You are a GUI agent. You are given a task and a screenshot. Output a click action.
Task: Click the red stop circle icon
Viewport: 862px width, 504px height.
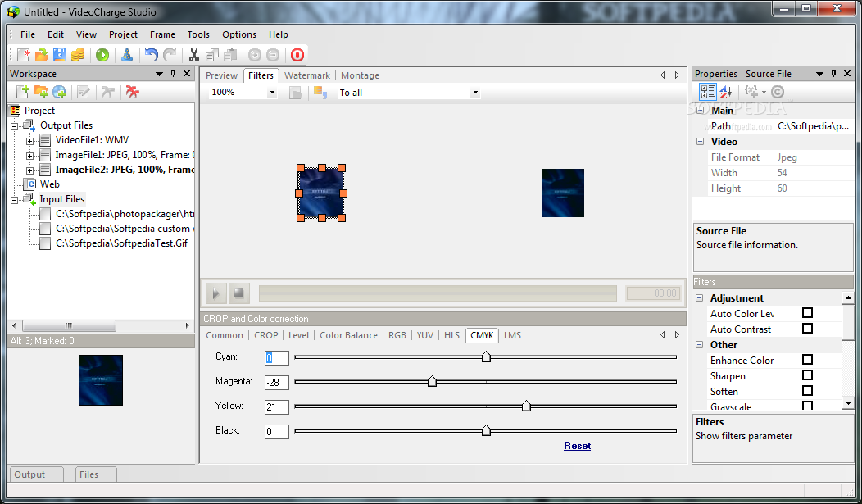[297, 55]
